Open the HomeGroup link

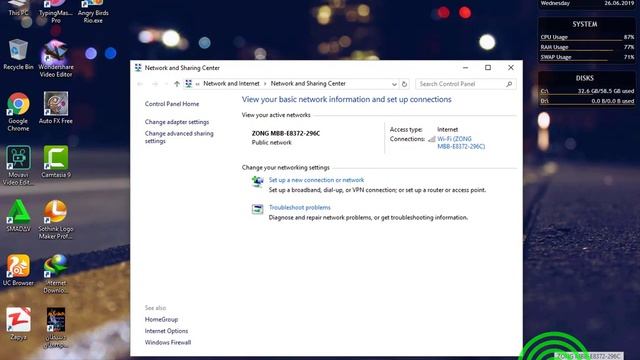[161, 320]
